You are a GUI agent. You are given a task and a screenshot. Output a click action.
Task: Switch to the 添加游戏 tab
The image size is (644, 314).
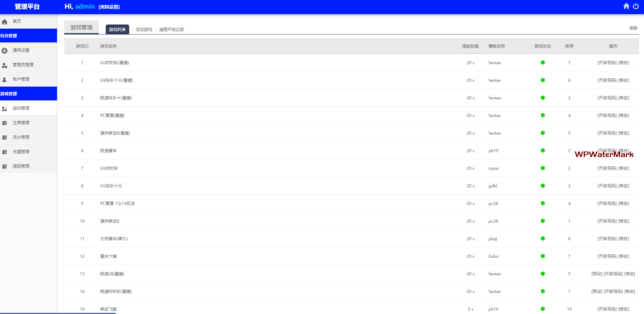[x=144, y=30]
